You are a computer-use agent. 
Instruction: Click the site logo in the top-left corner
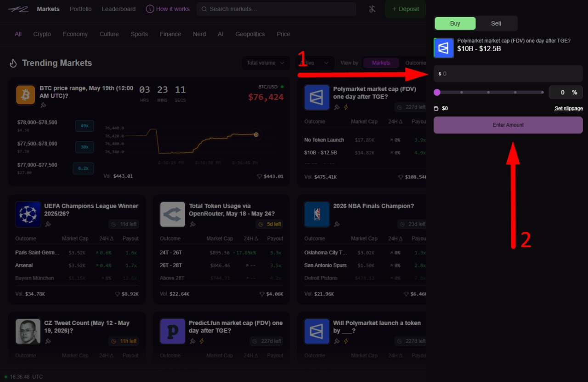pos(18,9)
